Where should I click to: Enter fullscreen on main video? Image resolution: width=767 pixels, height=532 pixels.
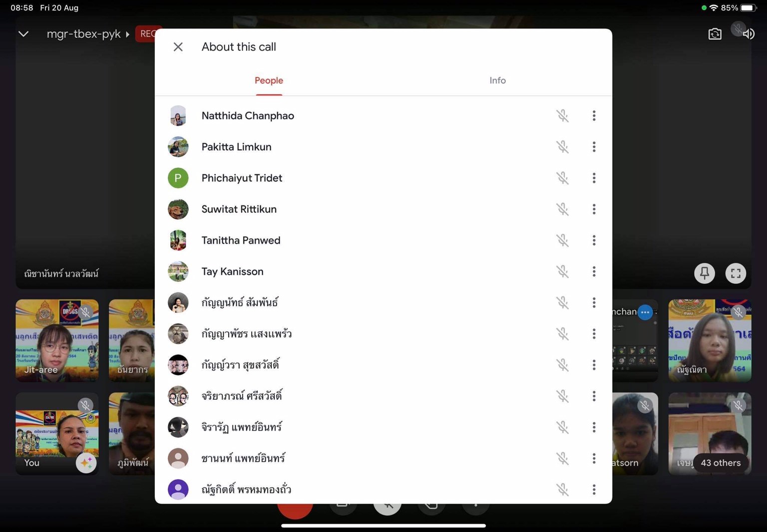(x=736, y=273)
